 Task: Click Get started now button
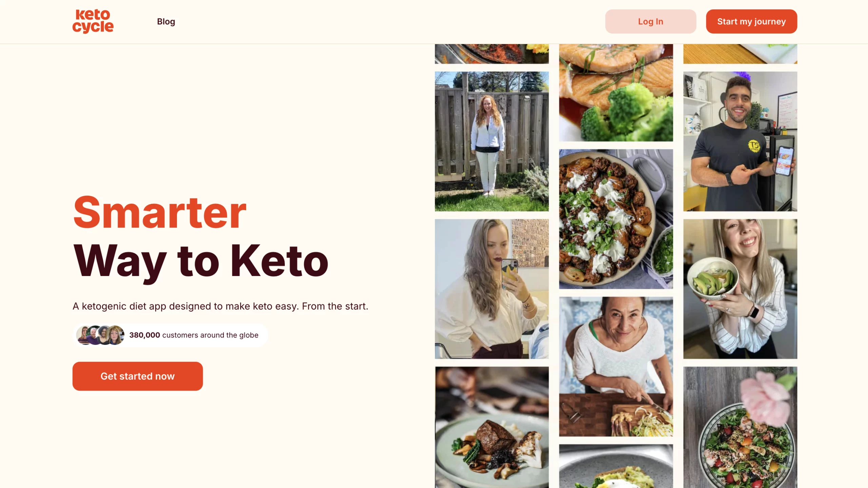coord(138,376)
